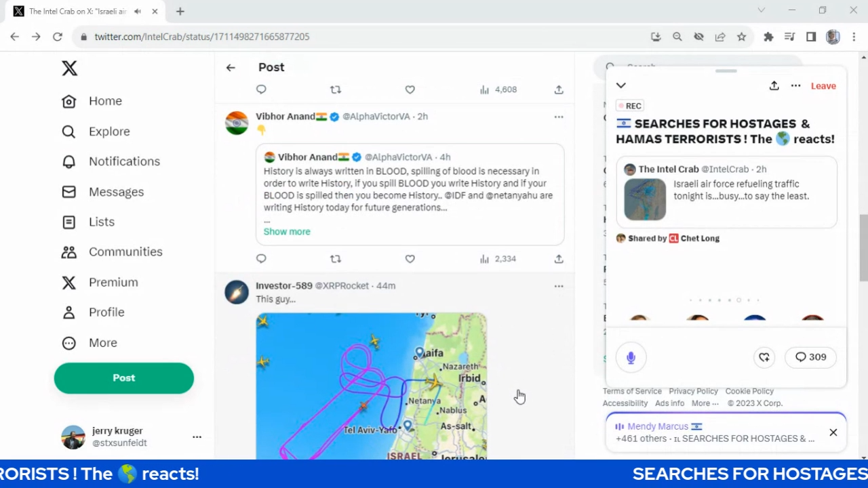This screenshot has height=488, width=868.
Task: Open the Space comments showing 309
Action: point(810,357)
